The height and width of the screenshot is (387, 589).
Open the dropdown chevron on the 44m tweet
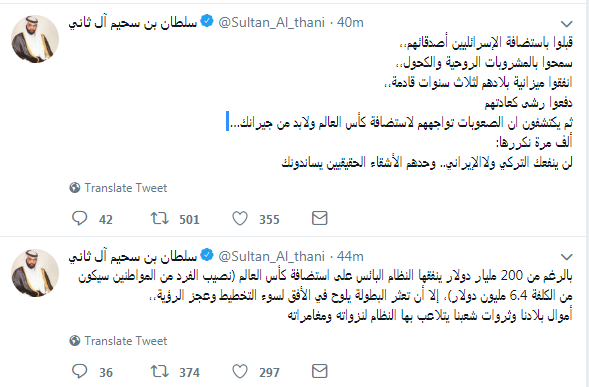coord(566,257)
